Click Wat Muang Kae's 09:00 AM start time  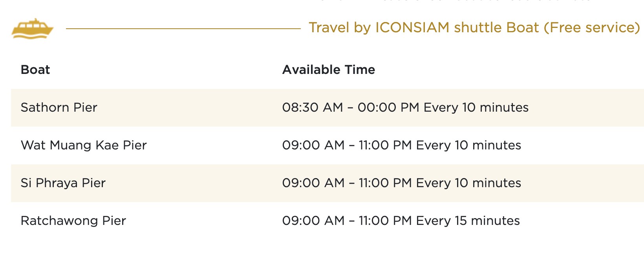click(313, 145)
